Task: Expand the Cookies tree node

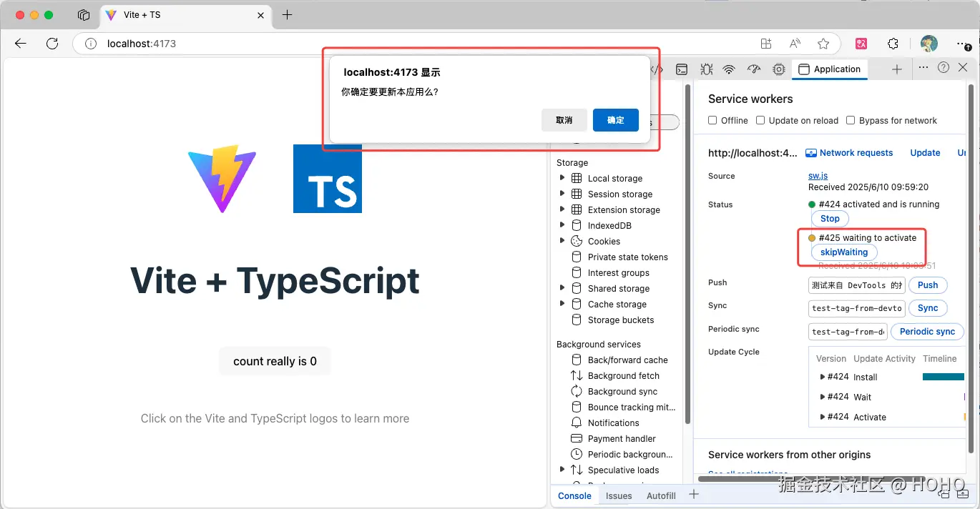Action: [x=562, y=241]
